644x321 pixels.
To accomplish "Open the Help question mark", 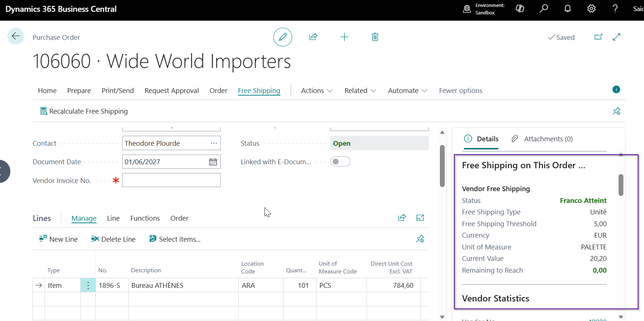I will pos(615,8).
